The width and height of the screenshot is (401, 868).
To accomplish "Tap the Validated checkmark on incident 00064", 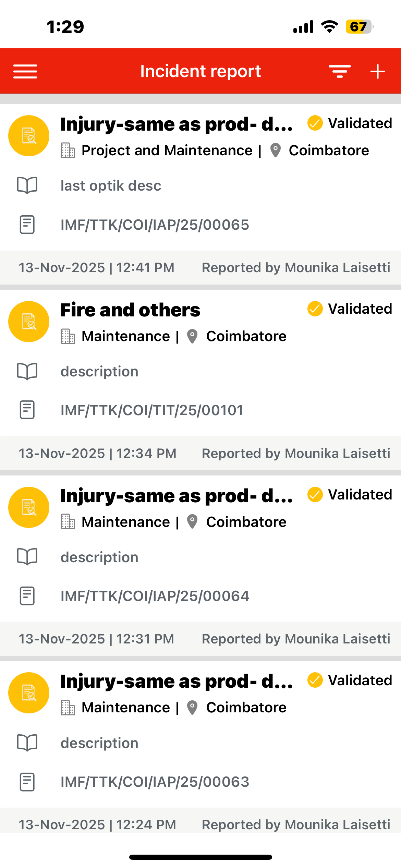I will tap(315, 495).
